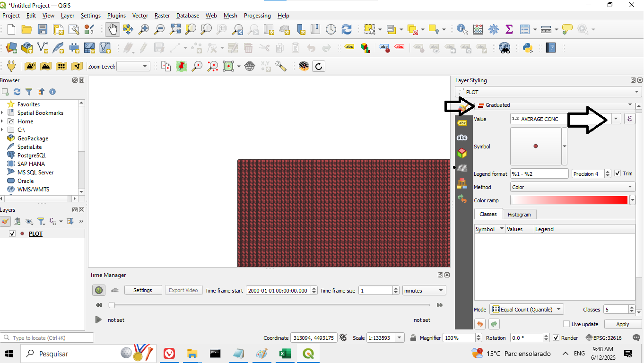Viewport: 644px width, 363px height.
Task: Open the Graduated renderer dropdown
Action: point(555,105)
